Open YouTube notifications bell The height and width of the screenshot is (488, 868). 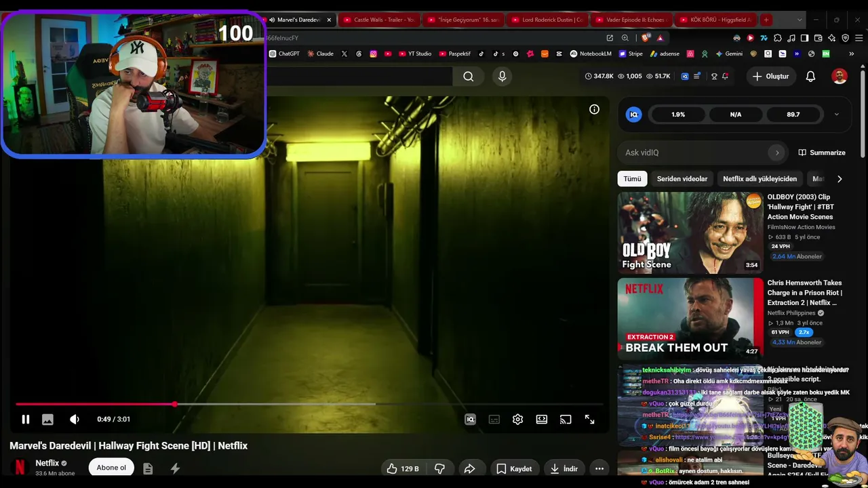810,77
